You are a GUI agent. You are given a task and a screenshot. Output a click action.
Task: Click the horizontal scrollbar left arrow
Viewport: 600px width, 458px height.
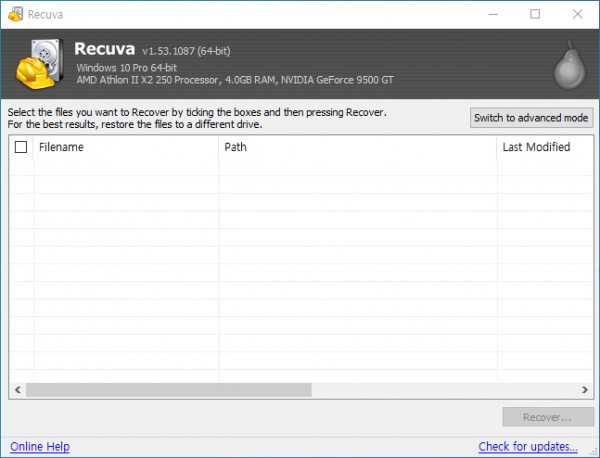pyautogui.click(x=18, y=390)
